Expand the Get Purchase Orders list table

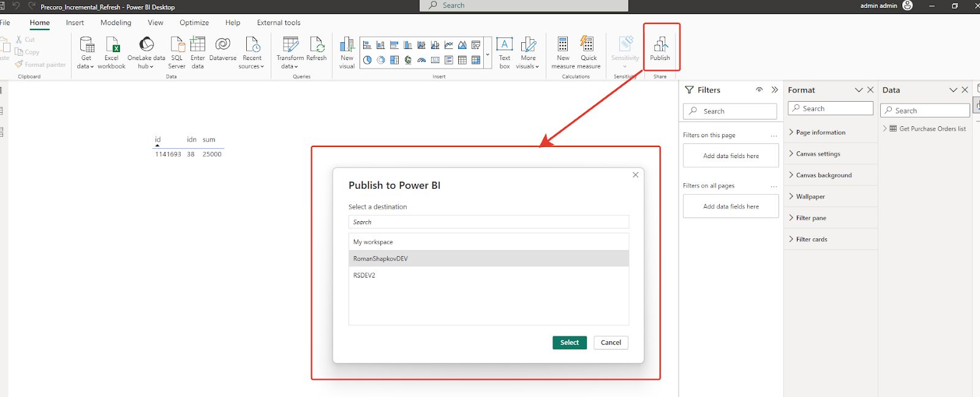point(885,129)
